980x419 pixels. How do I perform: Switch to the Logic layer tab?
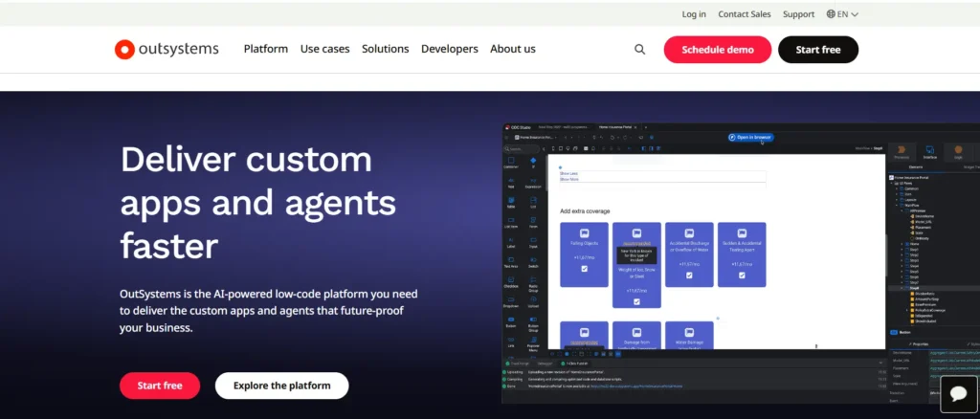[958, 152]
